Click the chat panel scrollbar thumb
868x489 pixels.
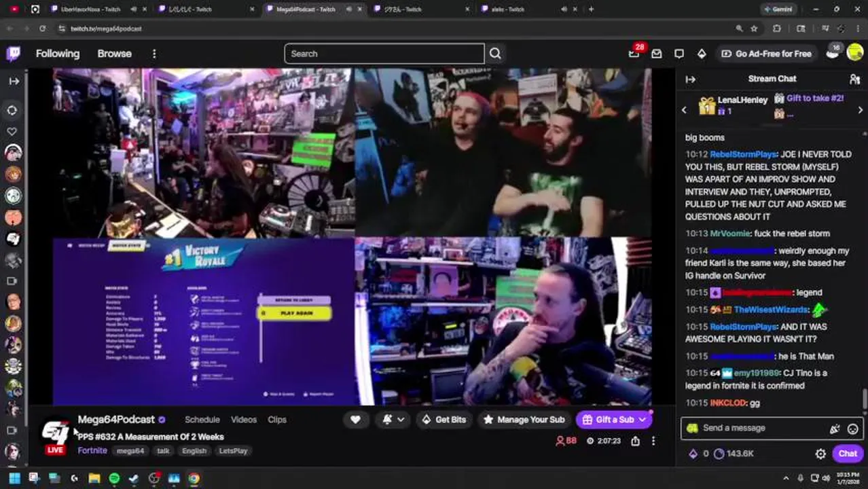tap(865, 399)
